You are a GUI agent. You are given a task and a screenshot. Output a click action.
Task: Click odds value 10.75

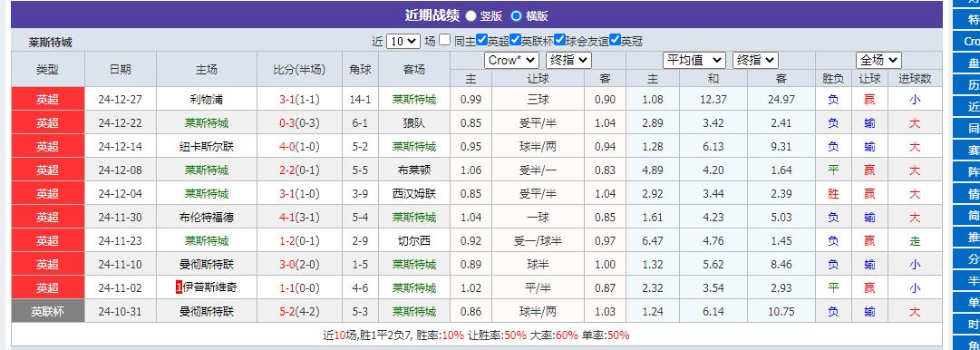[781, 311]
